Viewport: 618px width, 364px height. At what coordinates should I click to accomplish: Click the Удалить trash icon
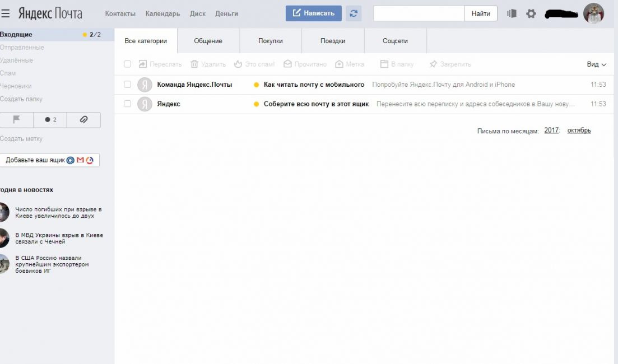194,64
